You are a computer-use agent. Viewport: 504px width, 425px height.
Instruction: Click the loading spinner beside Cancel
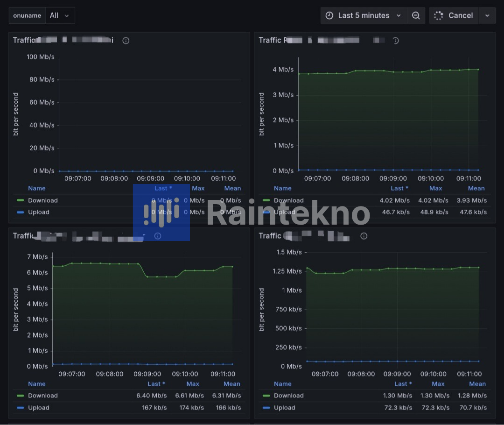click(438, 15)
